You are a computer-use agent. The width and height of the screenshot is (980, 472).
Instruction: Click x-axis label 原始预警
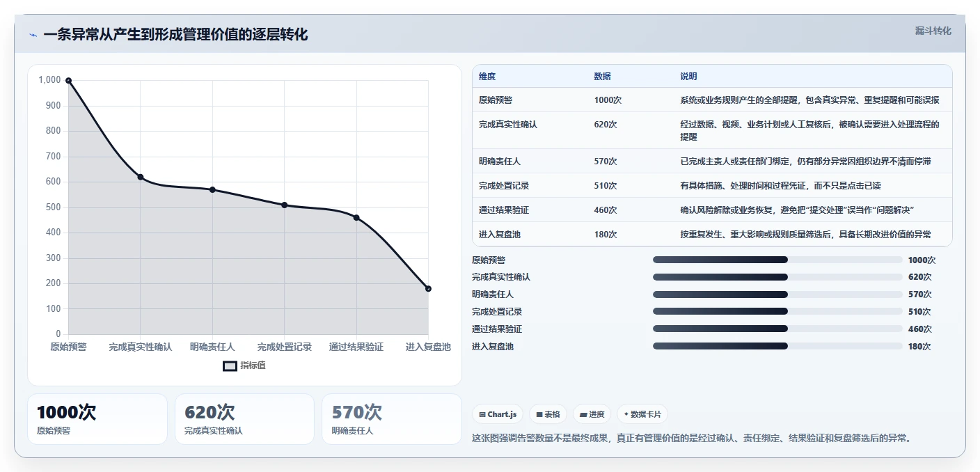(68, 347)
